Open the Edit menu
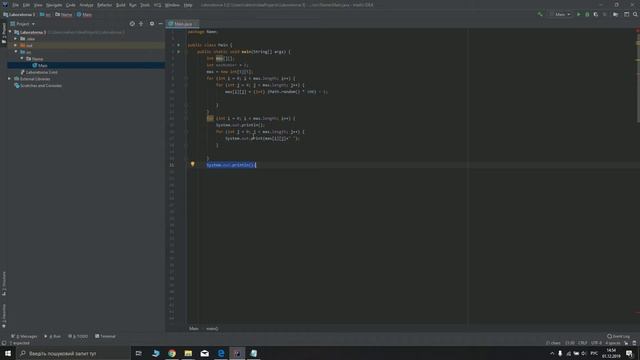This screenshot has height=360, width=640. (26, 5)
